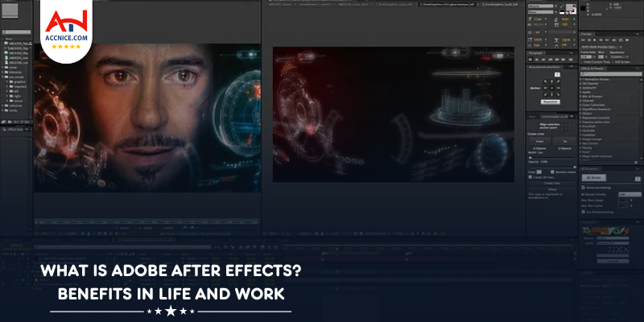Expand the Blur & Sharpen category

580,97
